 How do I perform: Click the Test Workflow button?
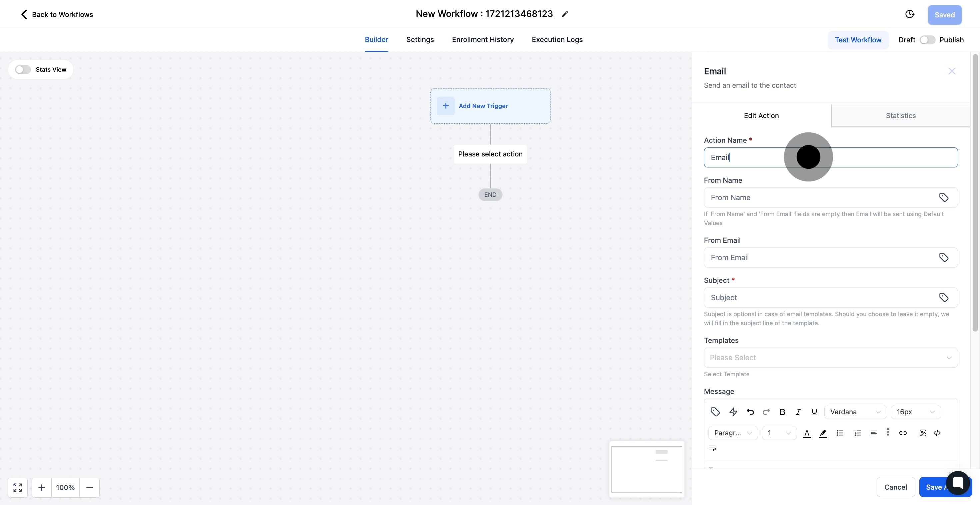(x=858, y=40)
